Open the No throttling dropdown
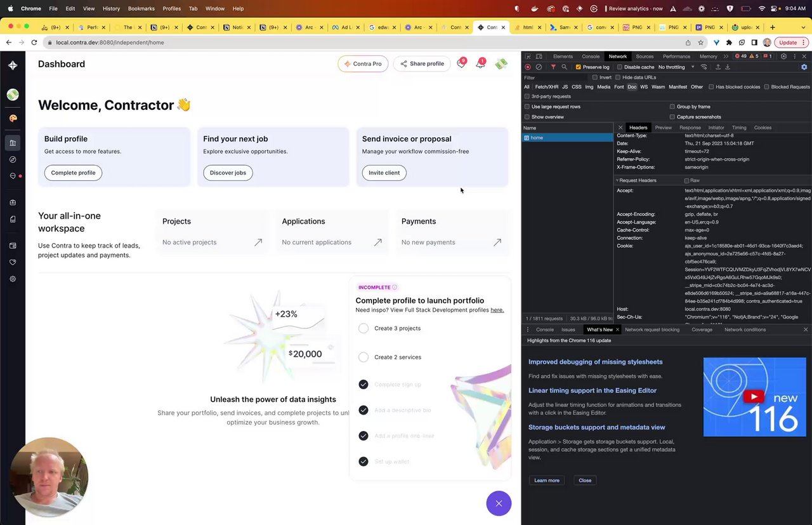Screen dimensions: 812x525 point(676,67)
